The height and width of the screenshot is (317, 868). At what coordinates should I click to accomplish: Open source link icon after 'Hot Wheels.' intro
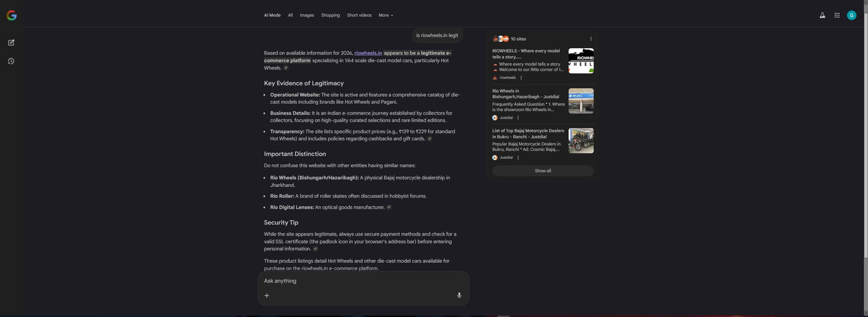click(286, 68)
